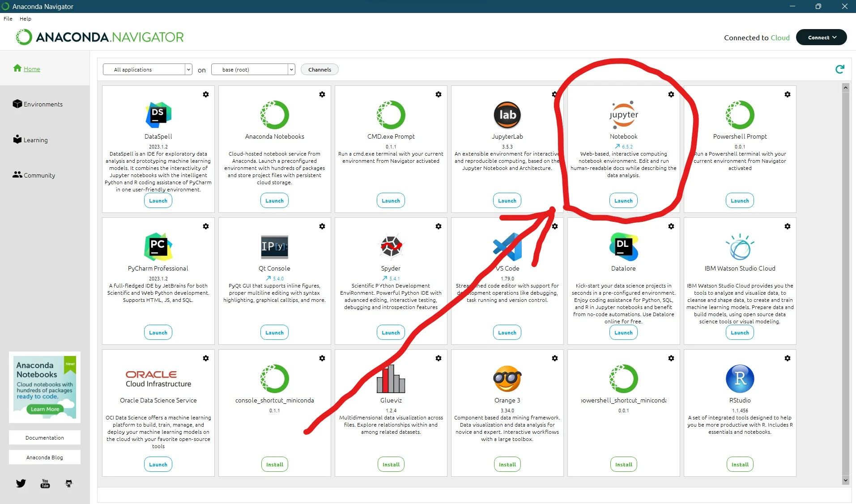Launch Powershell Prompt
856x504 pixels.
pyautogui.click(x=740, y=201)
